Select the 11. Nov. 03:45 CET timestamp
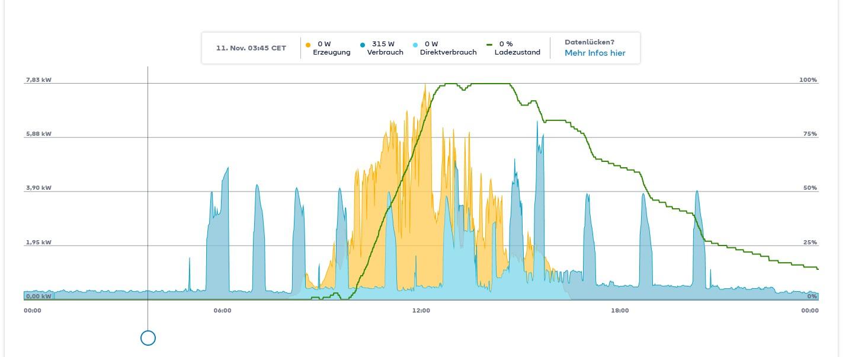Image resolution: width=868 pixels, height=357 pixels. pyautogui.click(x=251, y=48)
